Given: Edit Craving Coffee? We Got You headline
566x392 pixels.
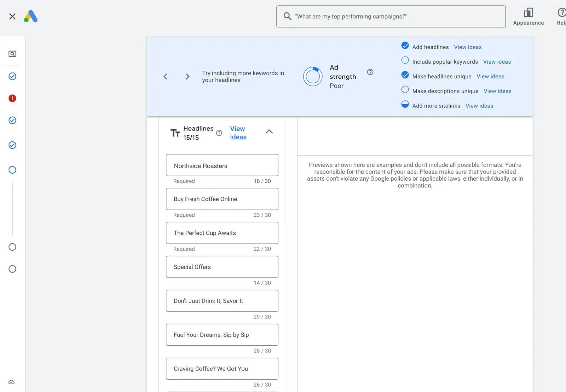Looking at the screenshot, I should tap(222, 369).
